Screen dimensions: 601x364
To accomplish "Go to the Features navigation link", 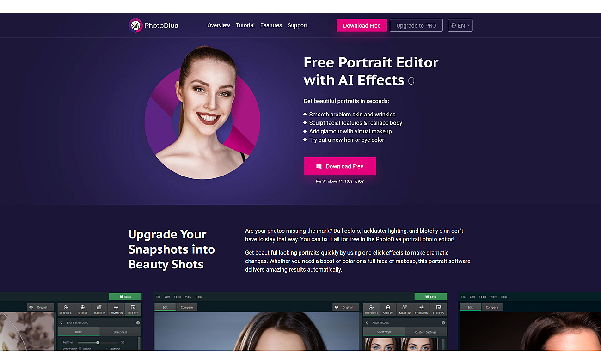I will [x=271, y=25].
